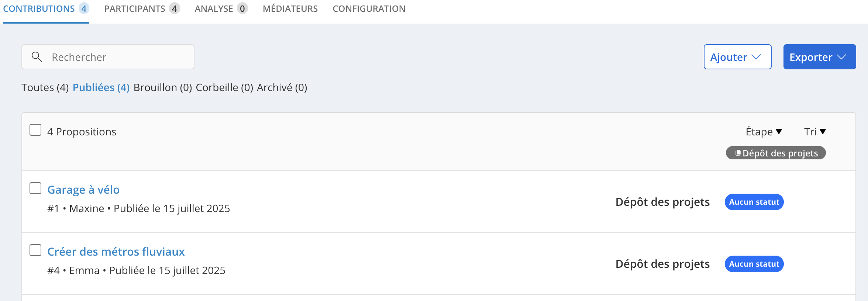Viewport: 868px width, 301px height.
Task: Click the magnifying glass search icon
Action: tap(37, 57)
